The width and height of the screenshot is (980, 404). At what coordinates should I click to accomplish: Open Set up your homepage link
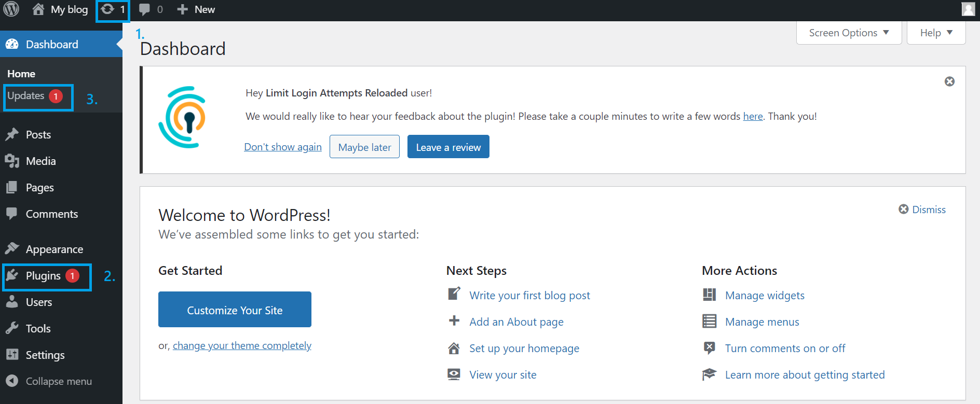click(524, 349)
